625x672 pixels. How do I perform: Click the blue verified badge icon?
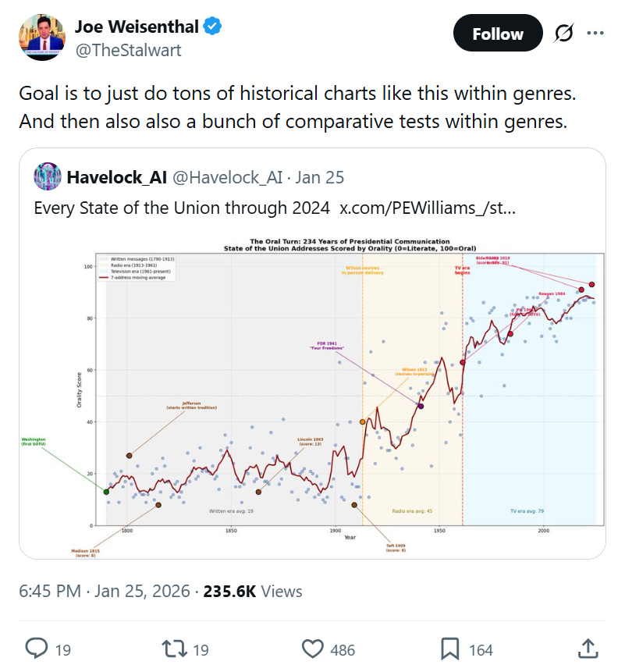212,26
